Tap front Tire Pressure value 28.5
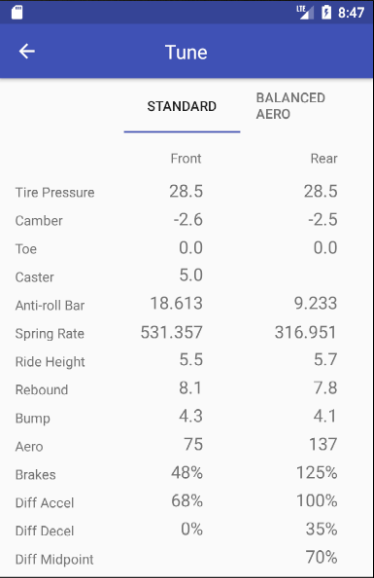 pyautogui.click(x=186, y=191)
